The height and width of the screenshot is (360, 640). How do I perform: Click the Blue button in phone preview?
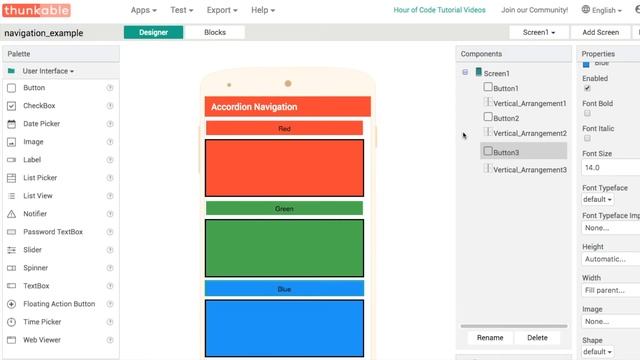pos(284,289)
